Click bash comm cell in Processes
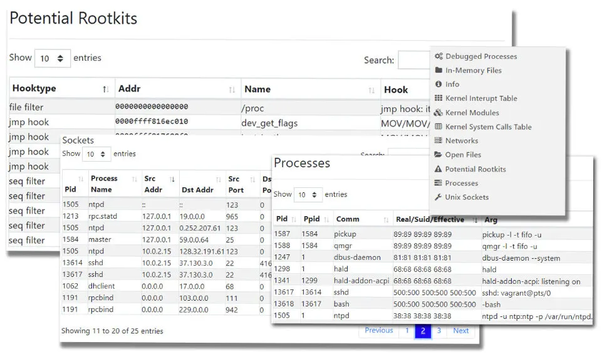 coord(341,304)
